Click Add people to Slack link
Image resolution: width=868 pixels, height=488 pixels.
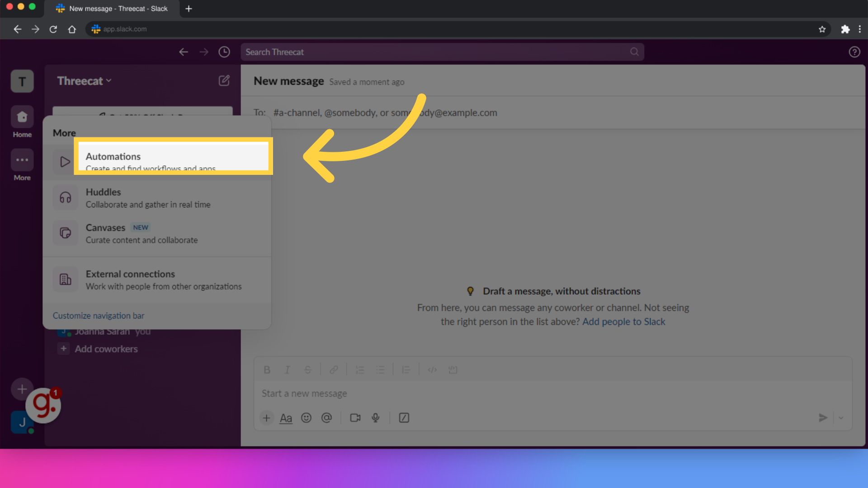tap(623, 322)
